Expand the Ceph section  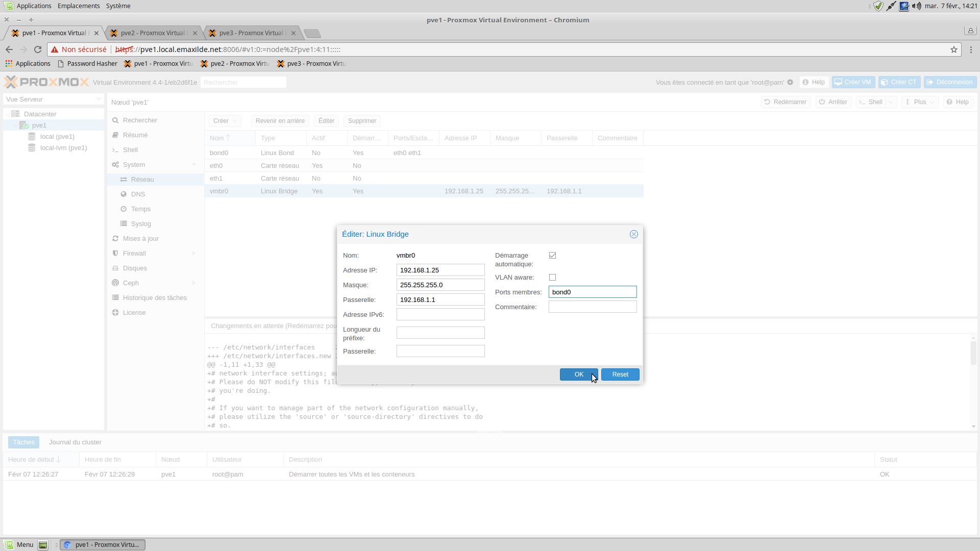[194, 283]
